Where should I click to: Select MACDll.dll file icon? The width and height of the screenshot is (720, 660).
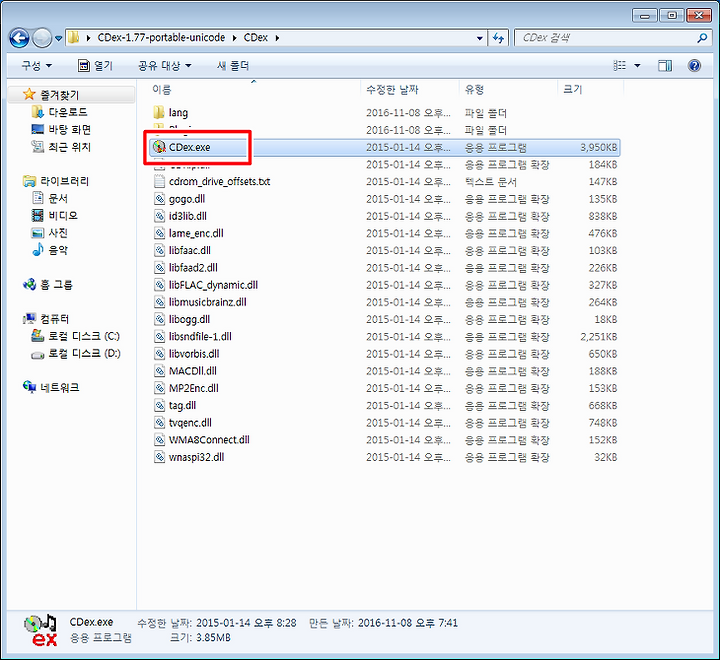pos(159,371)
